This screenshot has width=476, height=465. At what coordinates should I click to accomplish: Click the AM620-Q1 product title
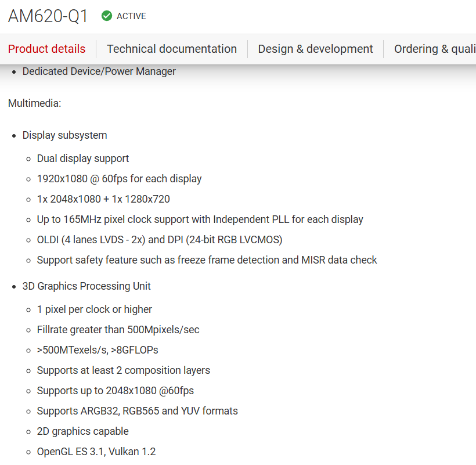[48, 16]
